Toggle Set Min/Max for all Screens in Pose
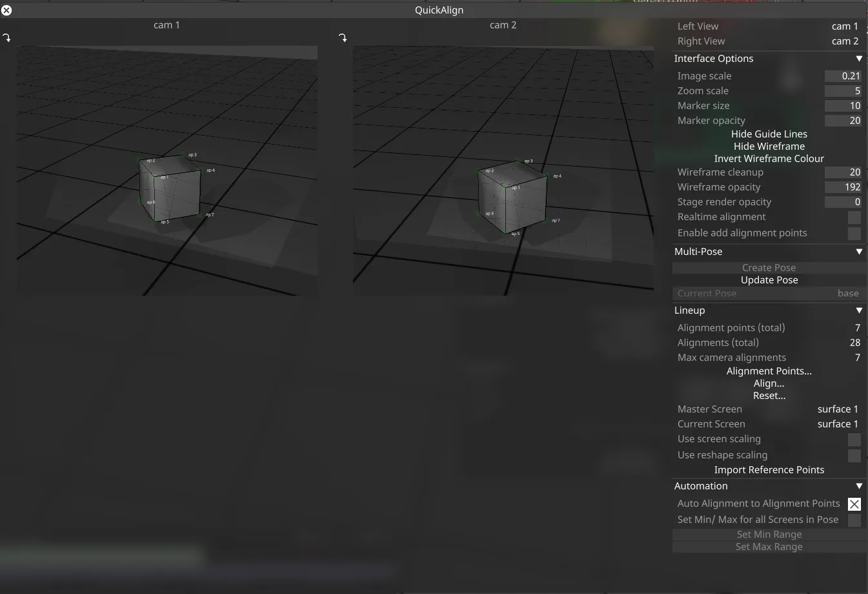 click(854, 520)
